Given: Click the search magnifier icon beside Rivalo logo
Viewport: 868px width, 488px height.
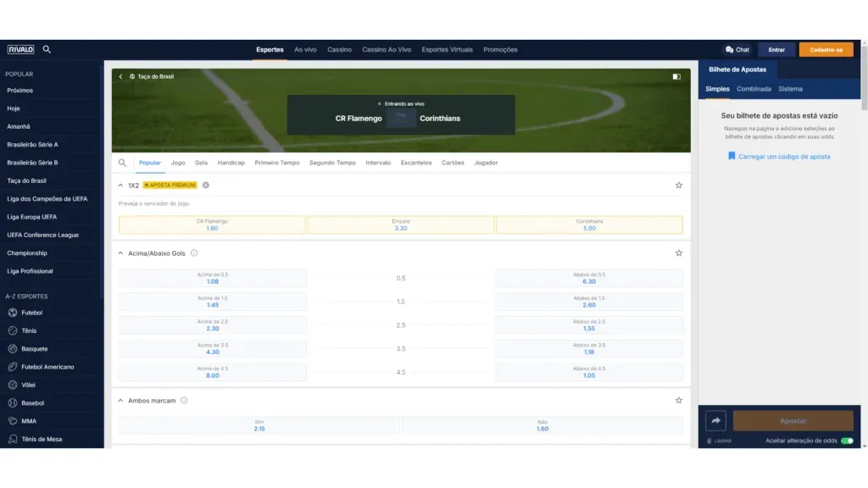Looking at the screenshot, I should click(47, 50).
